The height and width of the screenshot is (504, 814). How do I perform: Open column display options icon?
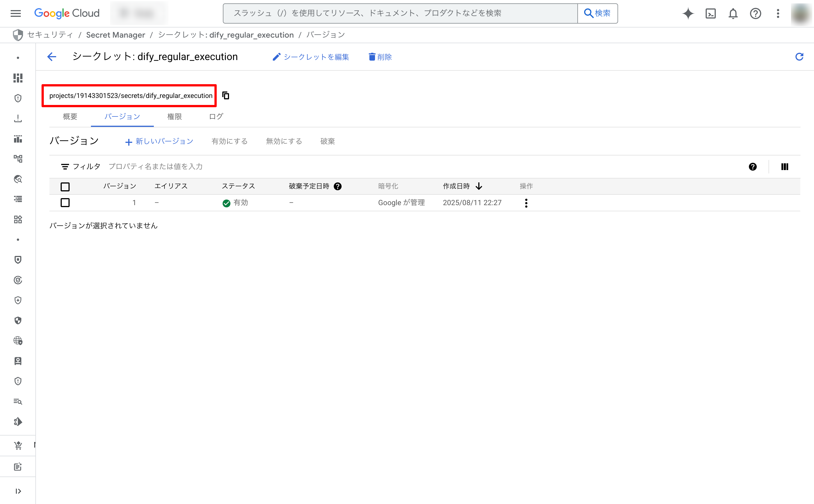(784, 167)
